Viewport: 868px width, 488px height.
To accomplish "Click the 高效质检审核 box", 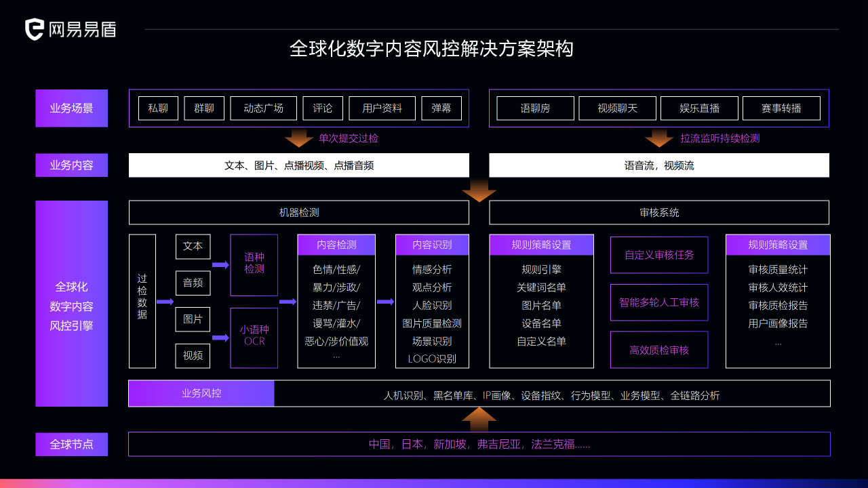I will tap(659, 350).
